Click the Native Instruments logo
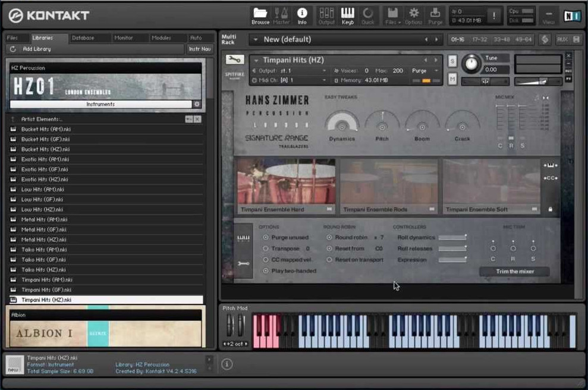 point(572,15)
